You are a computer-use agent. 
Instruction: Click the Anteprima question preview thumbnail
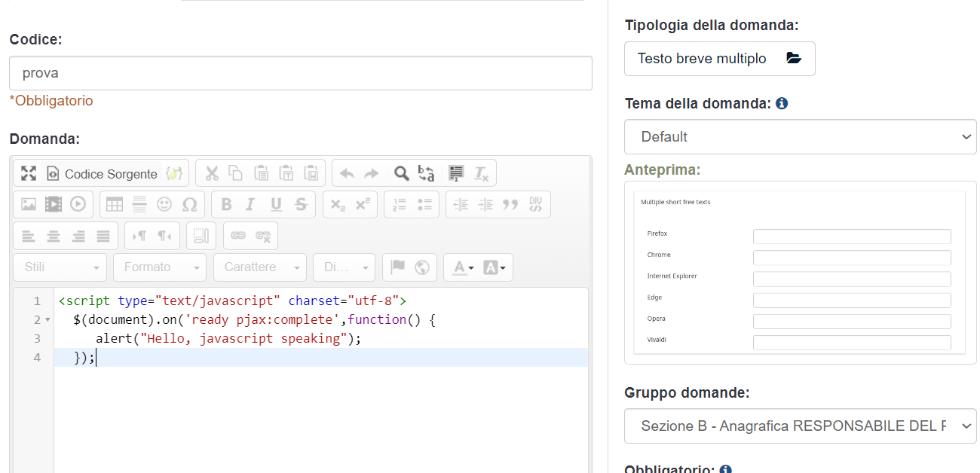[800, 273]
